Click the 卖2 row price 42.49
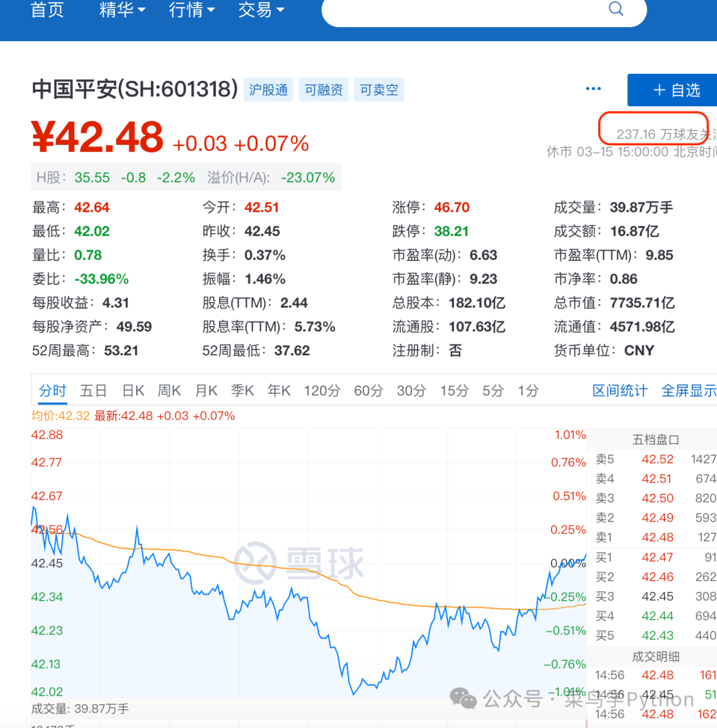This screenshot has width=717, height=728. coord(657,517)
